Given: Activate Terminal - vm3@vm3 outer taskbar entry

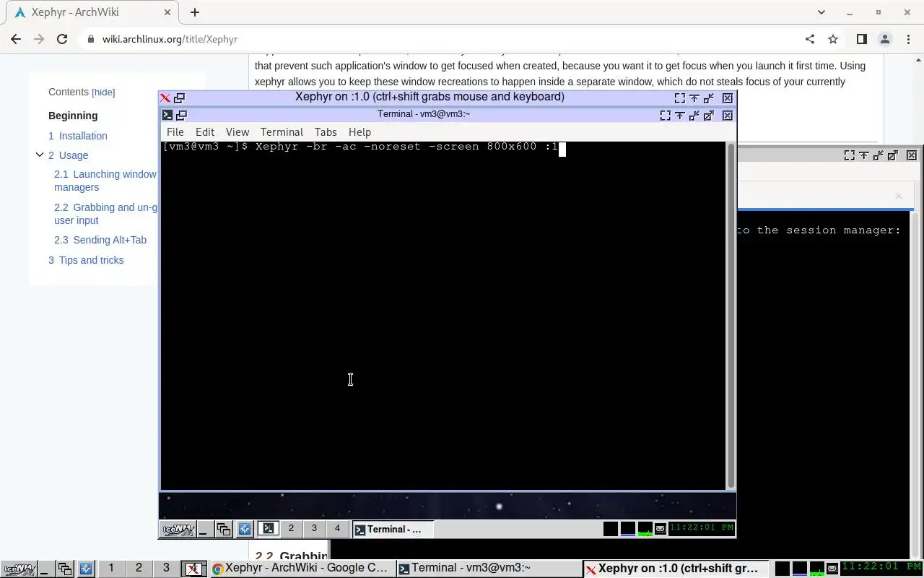Looking at the screenshot, I should pos(489,569).
